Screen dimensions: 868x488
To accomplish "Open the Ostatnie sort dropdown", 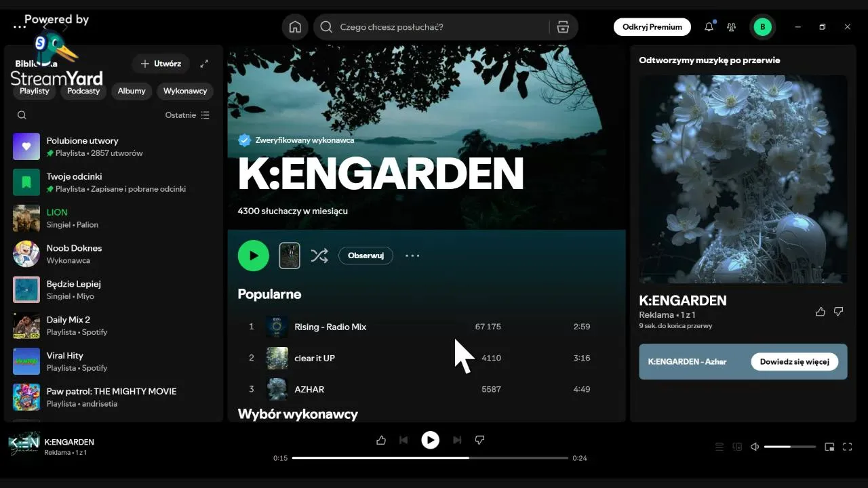I will tap(187, 115).
